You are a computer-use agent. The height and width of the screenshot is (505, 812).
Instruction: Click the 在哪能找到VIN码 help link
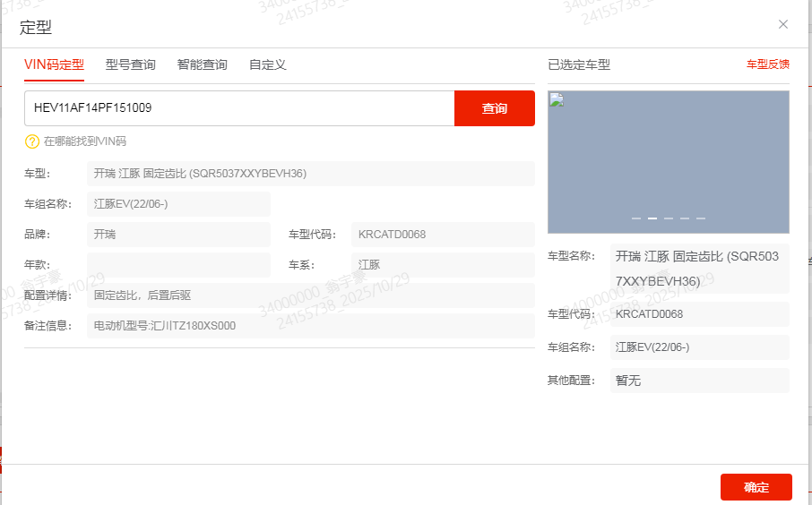tap(84, 141)
